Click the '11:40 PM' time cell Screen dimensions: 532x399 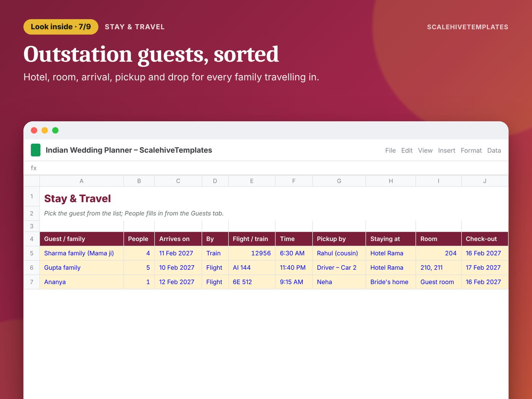click(x=294, y=268)
